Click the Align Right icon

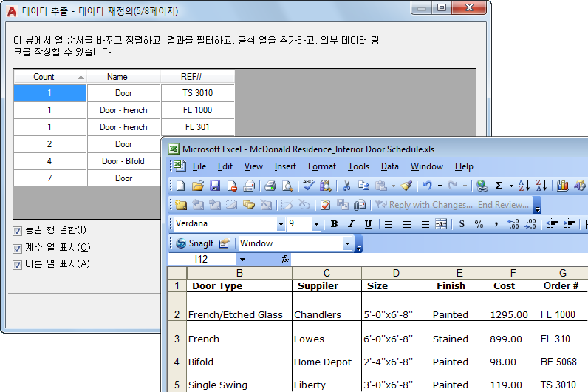pyautogui.click(x=424, y=224)
